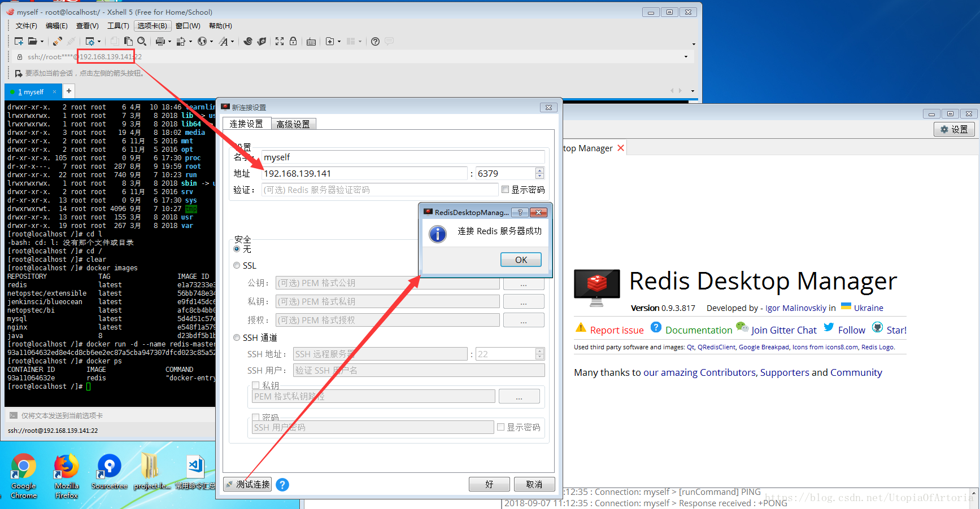This screenshot has width=980, height=509.
Task: Toggle 密码 checkbox under SSH tunnel
Action: click(255, 417)
